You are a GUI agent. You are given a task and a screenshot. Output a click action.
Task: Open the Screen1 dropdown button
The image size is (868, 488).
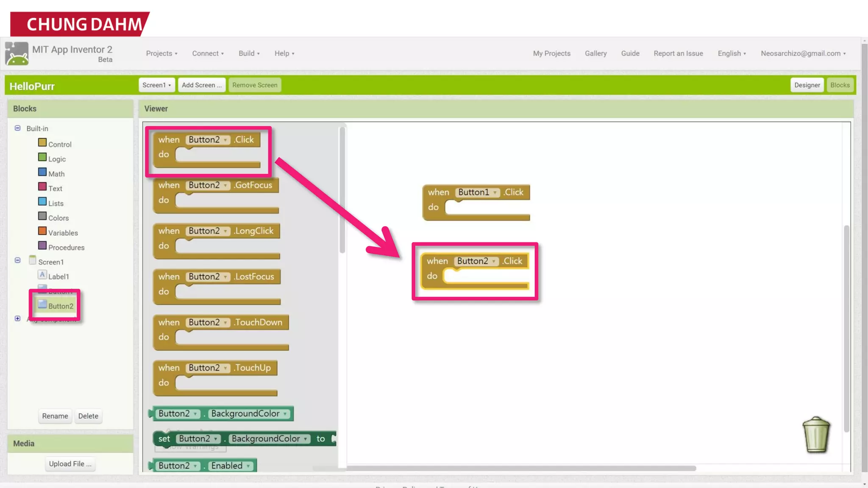(x=156, y=85)
